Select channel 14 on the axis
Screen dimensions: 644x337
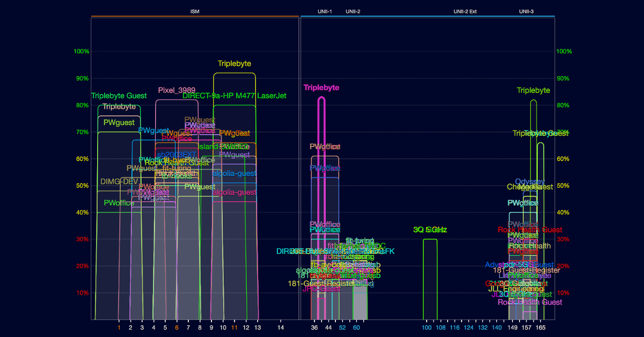tap(281, 327)
